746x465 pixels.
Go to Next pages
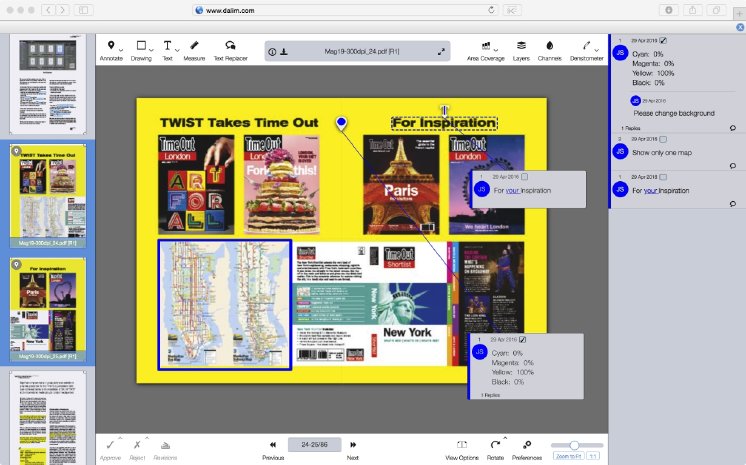pos(353,445)
